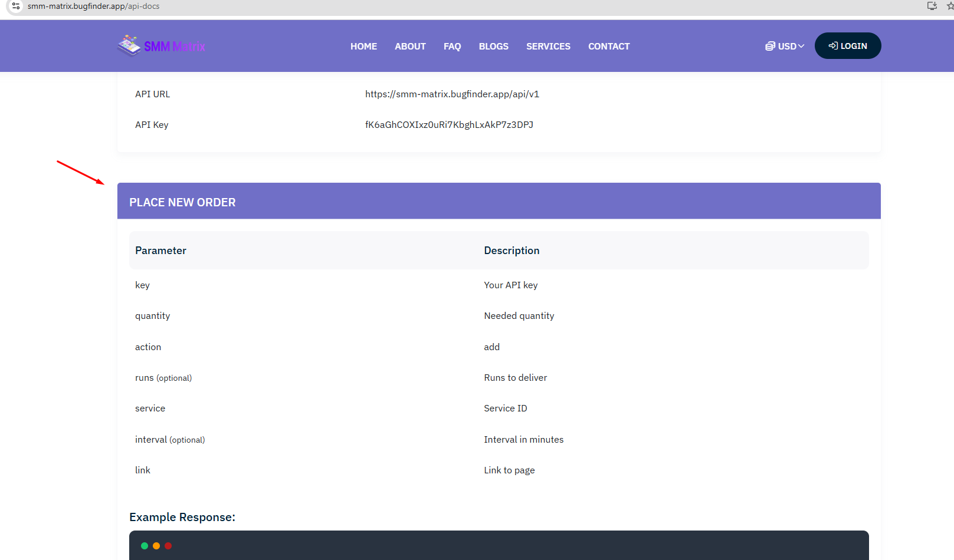This screenshot has width=954, height=560.
Task: Click the 'service' parameter cell
Action: click(150, 409)
